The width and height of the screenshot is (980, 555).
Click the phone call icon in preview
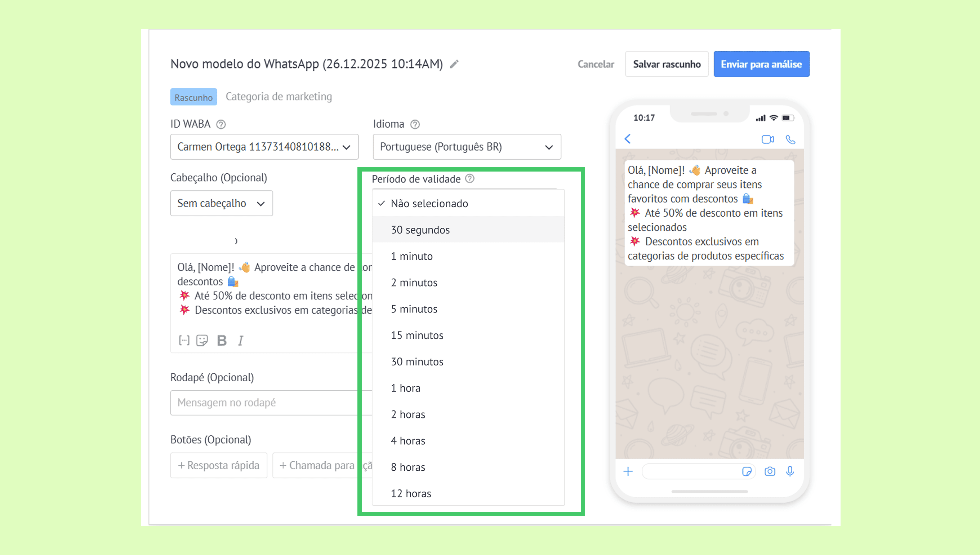click(x=790, y=139)
